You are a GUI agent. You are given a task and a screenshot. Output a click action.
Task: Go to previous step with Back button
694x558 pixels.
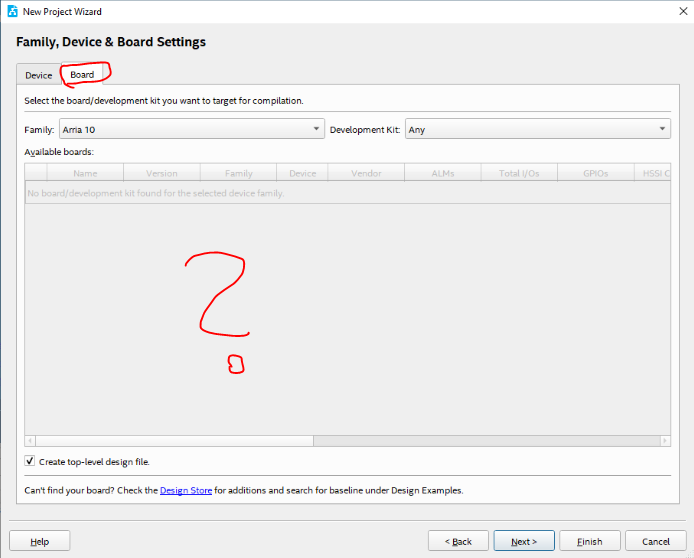(458, 541)
